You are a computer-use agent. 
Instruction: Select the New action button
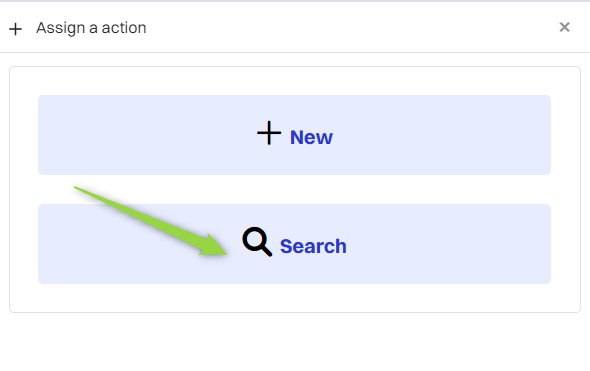click(x=294, y=135)
